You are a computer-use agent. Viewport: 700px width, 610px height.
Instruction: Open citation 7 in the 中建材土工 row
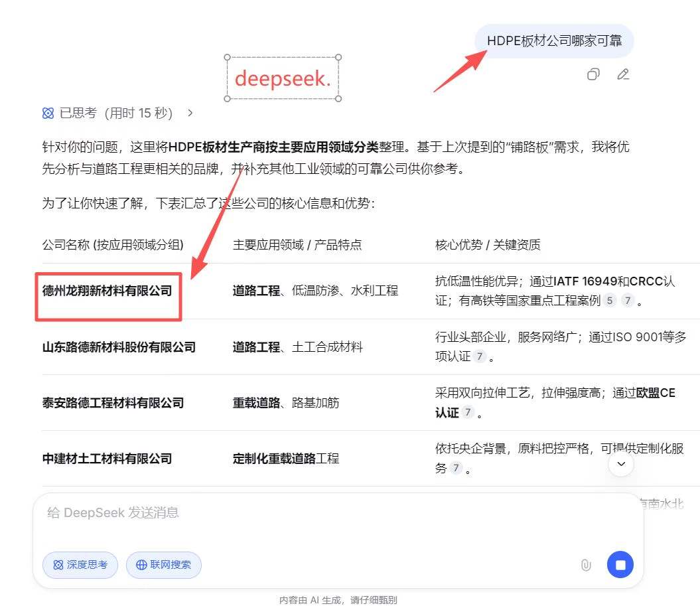tap(456, 468)
